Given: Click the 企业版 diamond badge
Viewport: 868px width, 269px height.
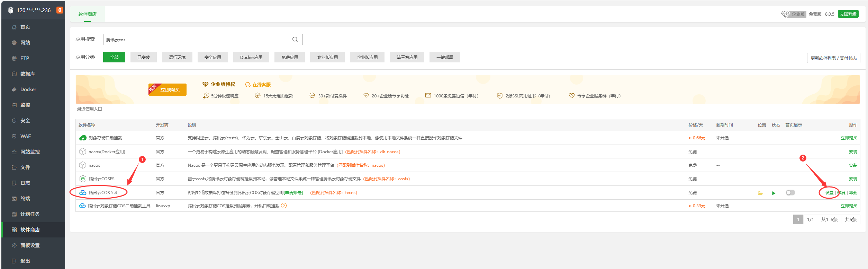Looking at the screenshot, I should coord(794,14).
